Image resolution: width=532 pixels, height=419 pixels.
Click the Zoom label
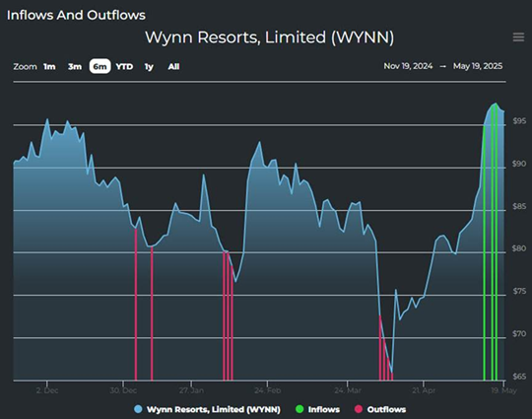click(x=25, y=67)
